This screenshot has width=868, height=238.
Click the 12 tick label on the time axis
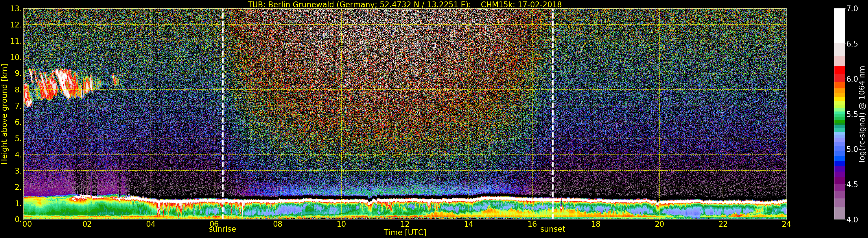[405, 224]
